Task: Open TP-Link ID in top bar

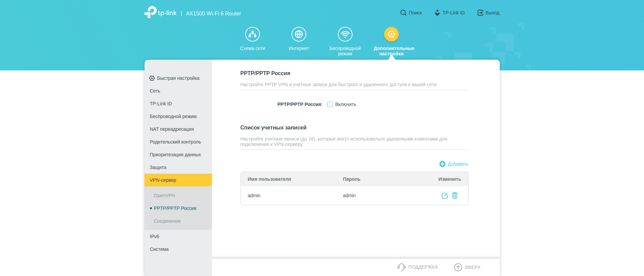Action: point(449,13)
